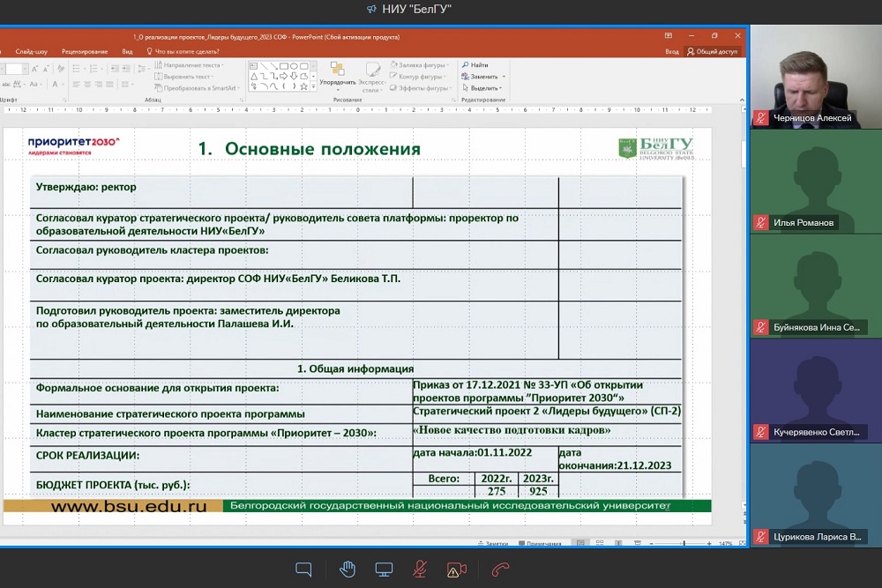The image size is (882, 588).
Task: Clear all formatting in font group
Action: [x=61, y=69]
